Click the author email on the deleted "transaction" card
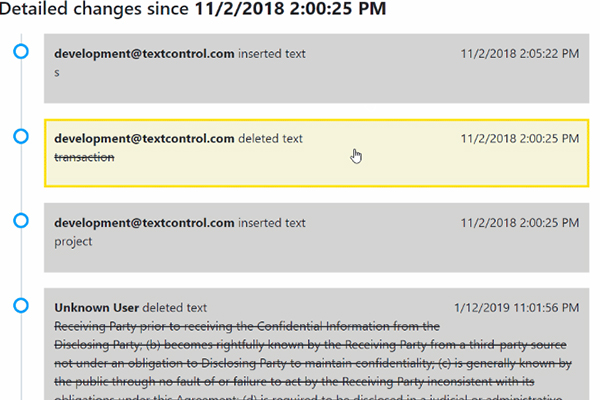The width and height of the screenshot is (600, 400). click(x=144, y=139)
